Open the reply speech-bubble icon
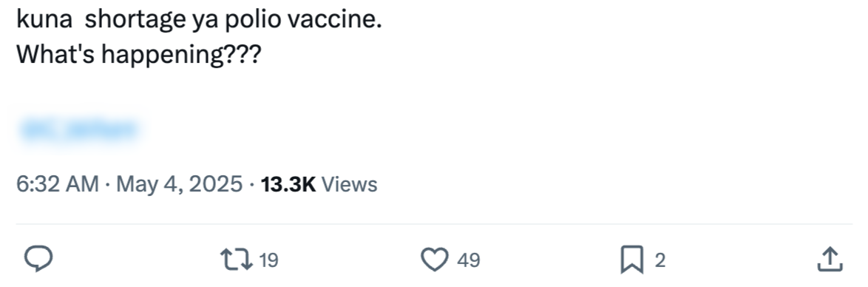 38,259
